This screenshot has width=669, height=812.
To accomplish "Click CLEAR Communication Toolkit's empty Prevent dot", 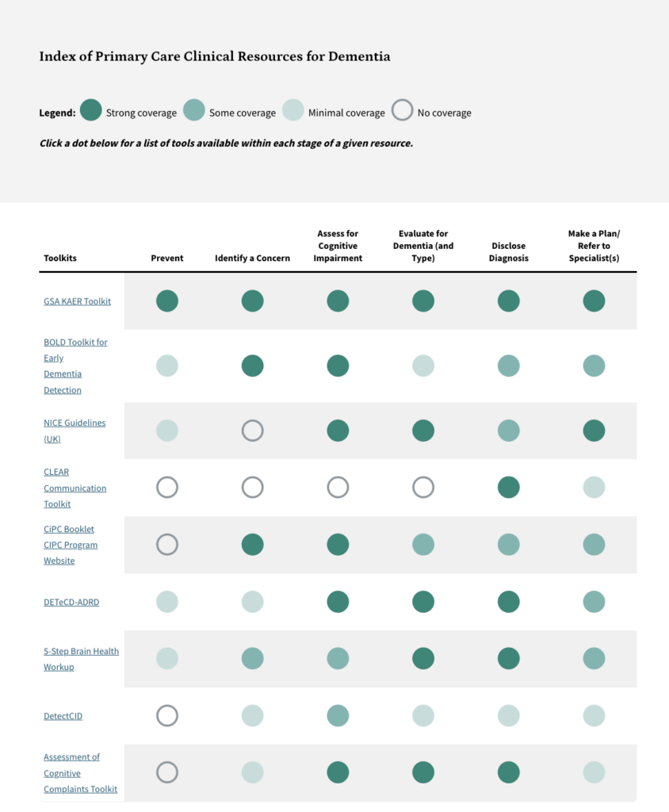I will 167,487.
